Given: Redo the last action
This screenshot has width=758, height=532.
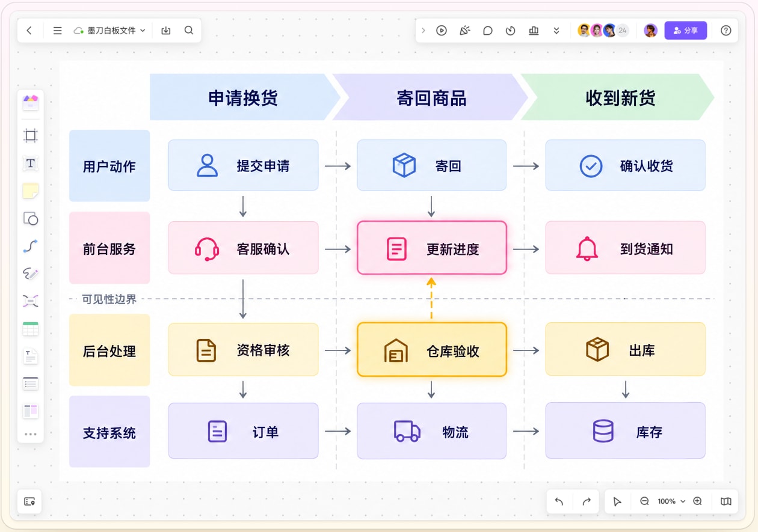Looking at the screenshot, I should [x=587, y=501].
